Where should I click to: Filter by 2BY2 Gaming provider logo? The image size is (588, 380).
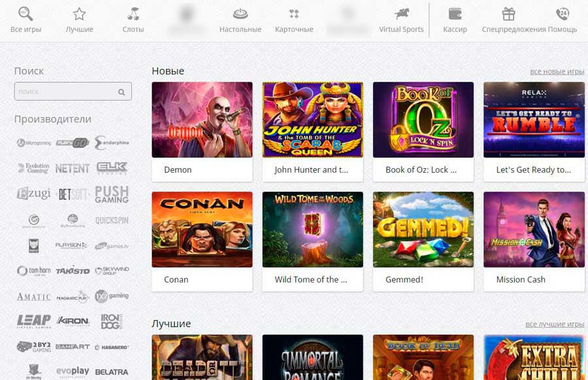tap(34, 347)
